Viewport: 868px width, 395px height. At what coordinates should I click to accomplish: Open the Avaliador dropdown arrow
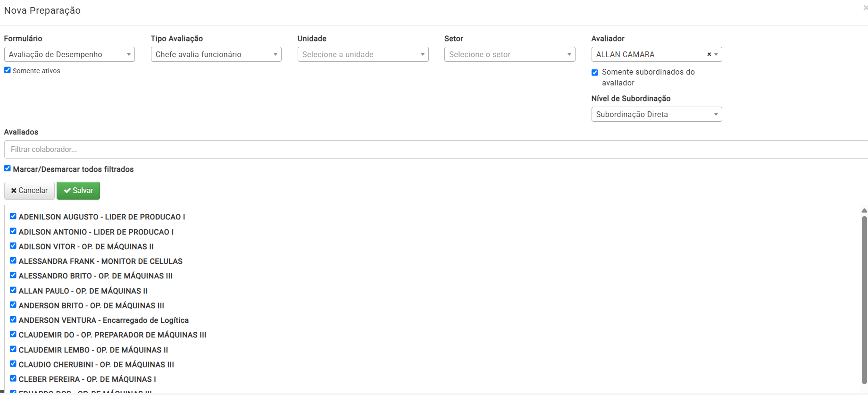[716, 55]
